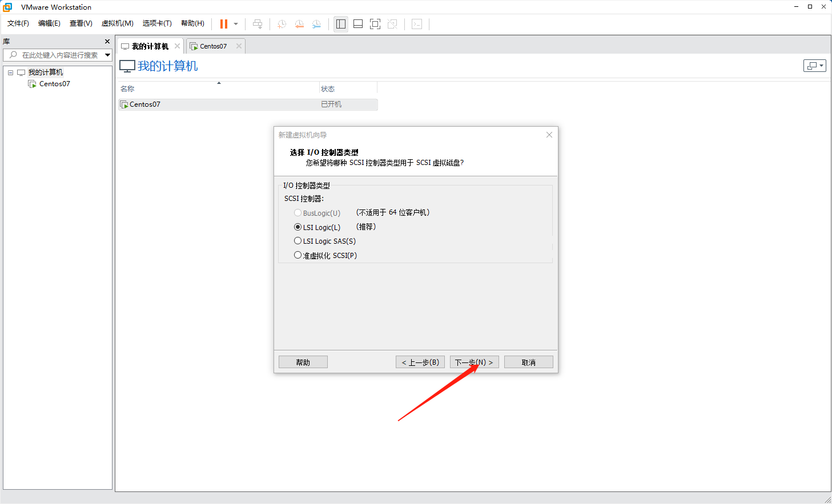The width and height of the screenshot is (832, 504).
Task: Click the VMware Workstation logo in title bar
Action: [7, 7]
